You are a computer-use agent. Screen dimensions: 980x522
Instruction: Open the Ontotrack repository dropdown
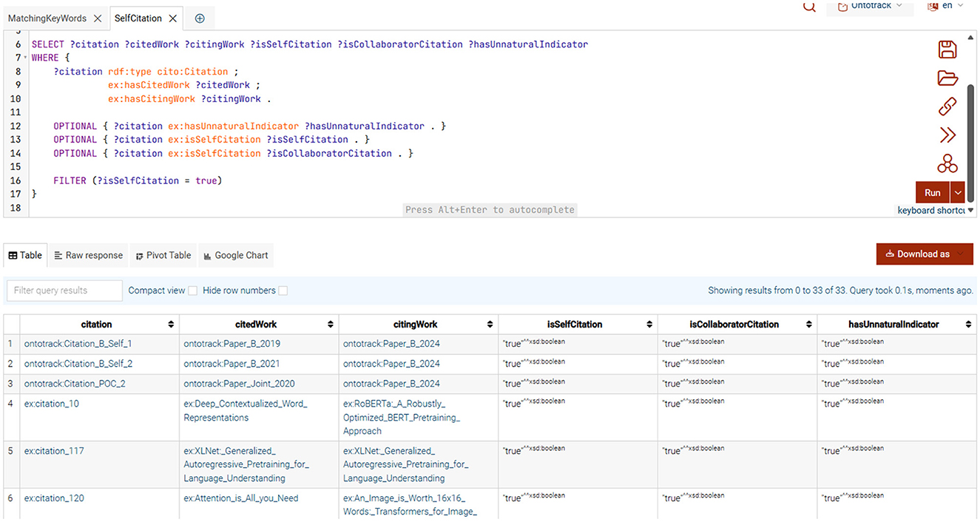(870, 6)
